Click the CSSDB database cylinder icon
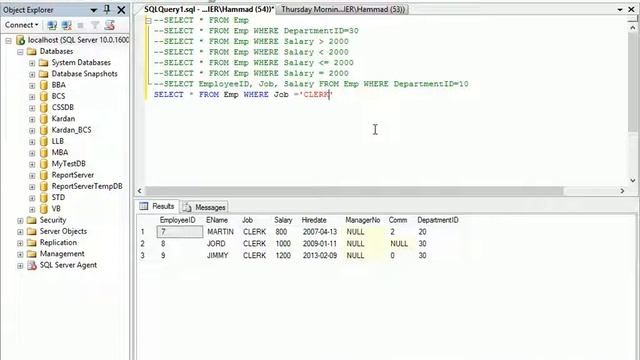Viewport: 640px width, 360px height. pyautogui.click(x=44, y=107)
